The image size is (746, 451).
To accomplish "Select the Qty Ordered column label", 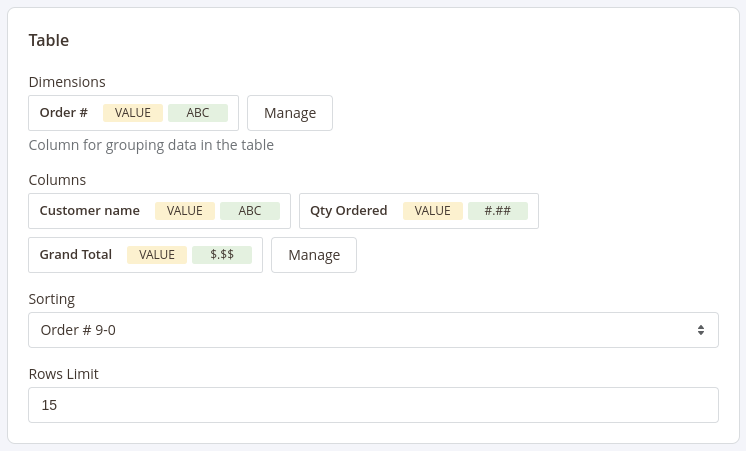I will coord(349,211).
